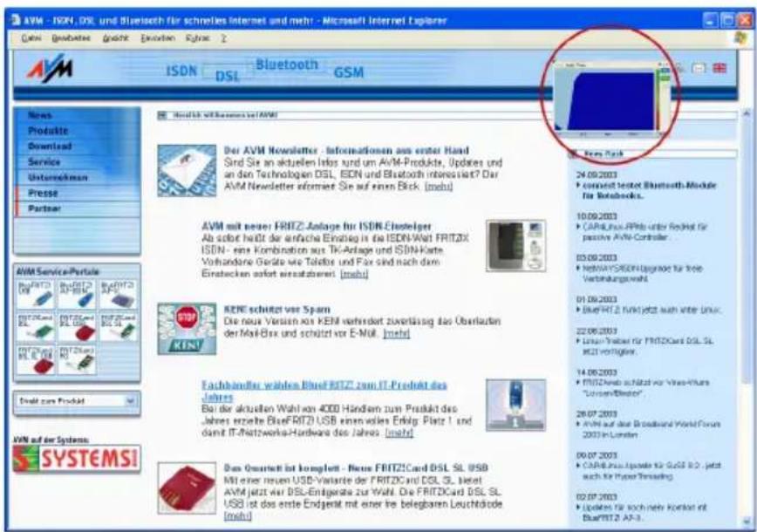
Task: Click the small blue traffic graph window
Action: coord(612,98)
